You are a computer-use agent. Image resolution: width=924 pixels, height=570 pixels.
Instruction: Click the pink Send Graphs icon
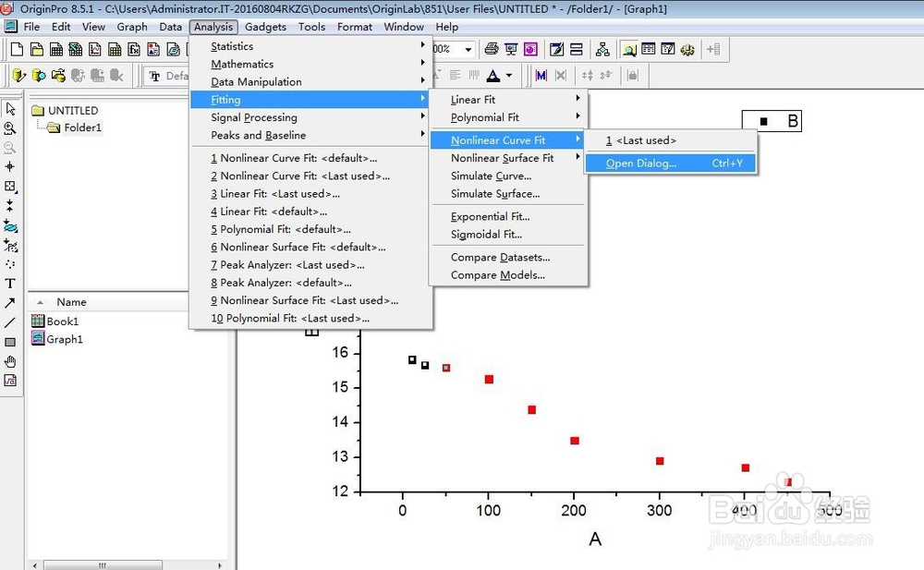pyautogui.click(x=530, y=50)
